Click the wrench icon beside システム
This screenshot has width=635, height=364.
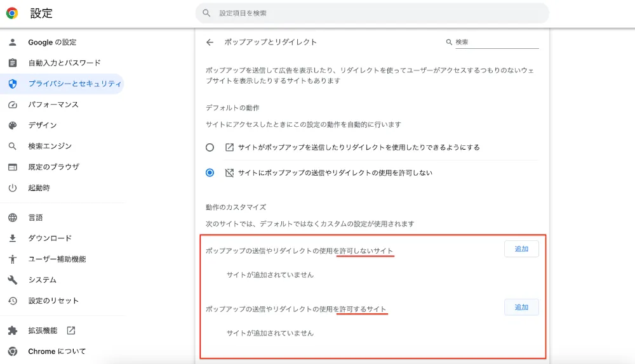coord(13,280)
